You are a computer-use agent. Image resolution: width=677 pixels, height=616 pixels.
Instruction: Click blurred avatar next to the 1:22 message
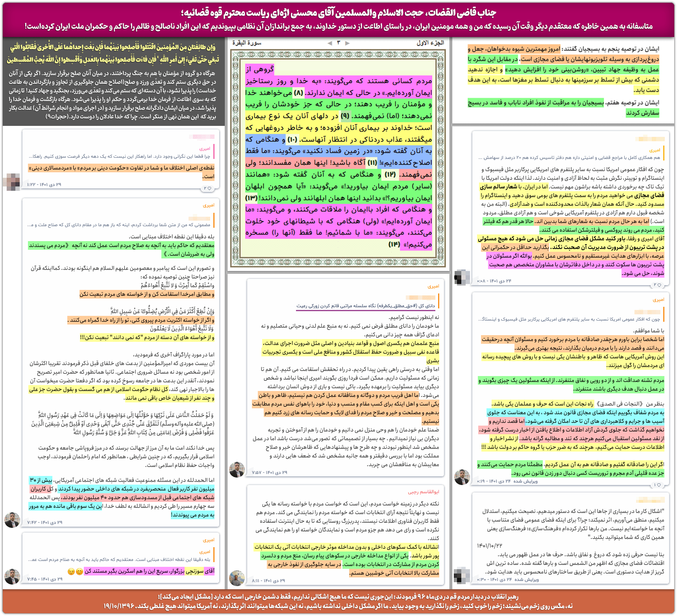12,182
